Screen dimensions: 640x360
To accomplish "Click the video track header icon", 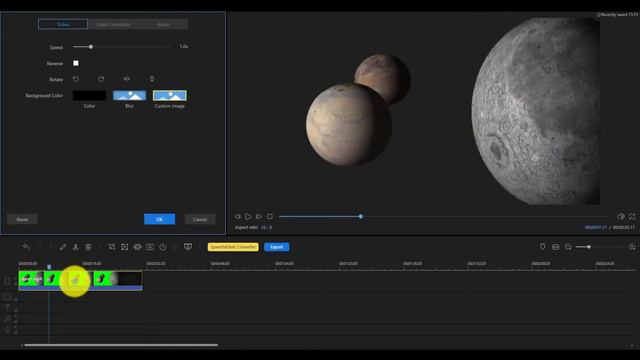I will (x=7, y=281).
